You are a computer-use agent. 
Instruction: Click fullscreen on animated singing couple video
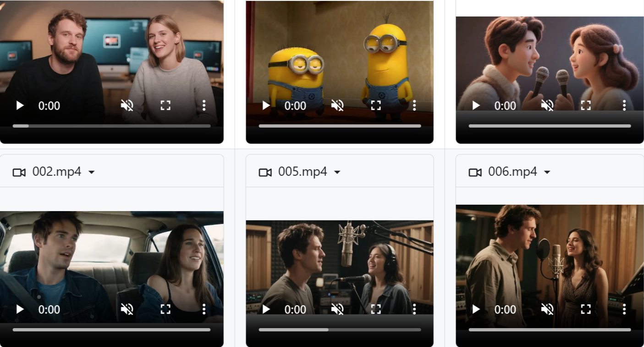[x=586, y=106]
